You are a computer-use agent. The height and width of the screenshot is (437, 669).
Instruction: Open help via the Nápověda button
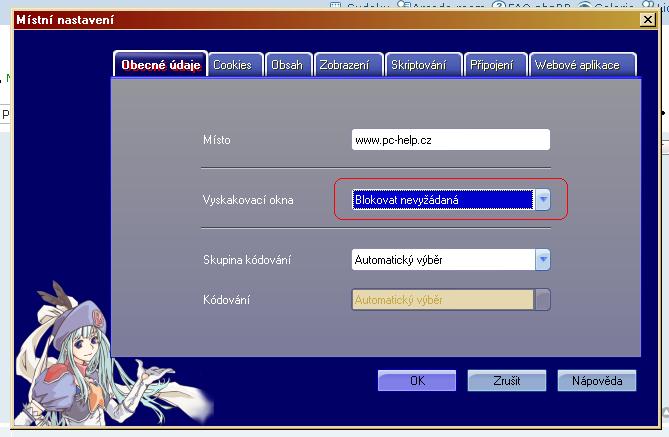tap(596, 381)
